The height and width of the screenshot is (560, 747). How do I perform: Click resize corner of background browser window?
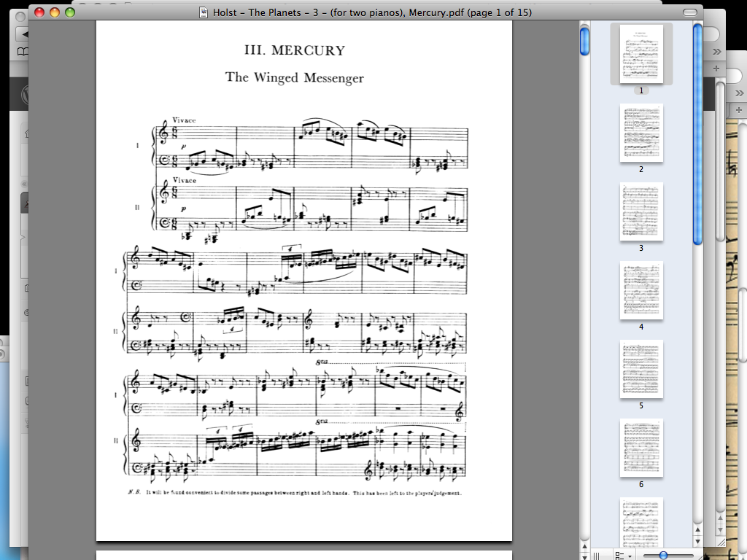(721, 542)
